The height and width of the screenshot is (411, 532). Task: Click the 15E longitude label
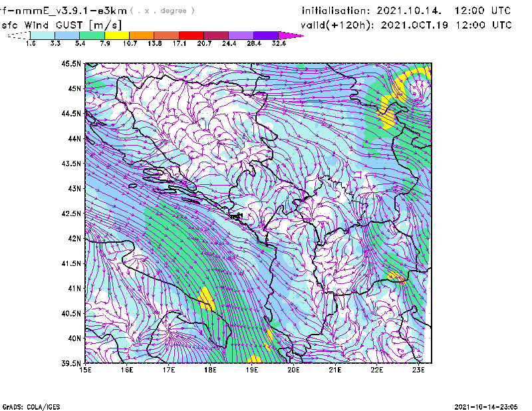pos(85,370)
